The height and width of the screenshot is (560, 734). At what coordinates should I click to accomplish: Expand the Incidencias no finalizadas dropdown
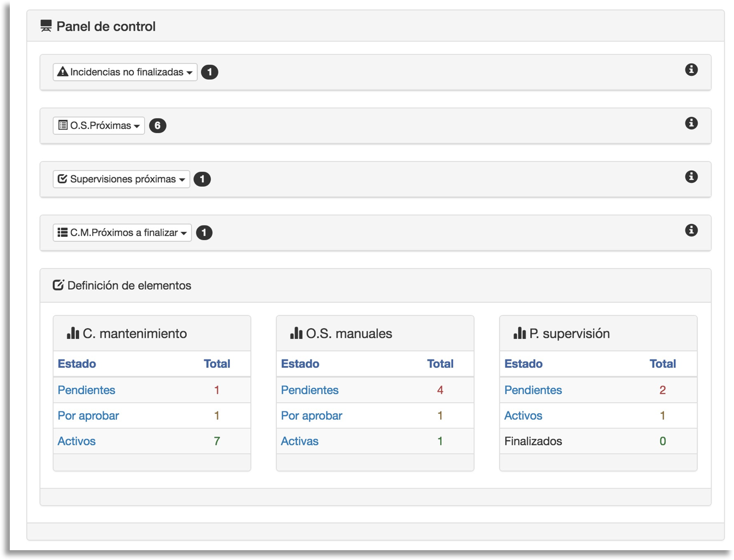coord(125,72)
